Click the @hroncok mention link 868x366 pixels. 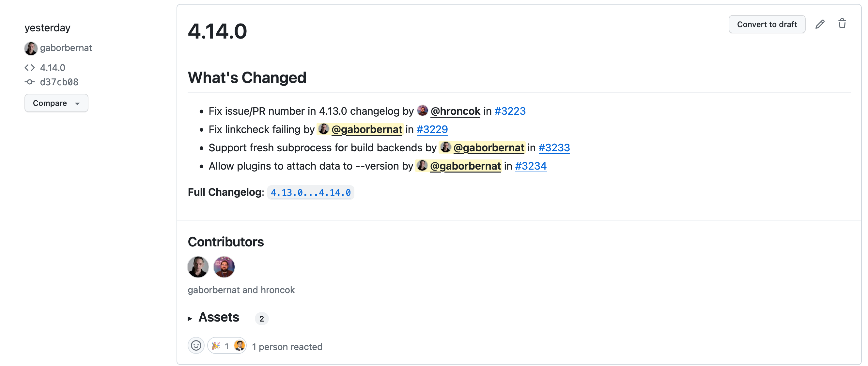(x=455, y=111)
